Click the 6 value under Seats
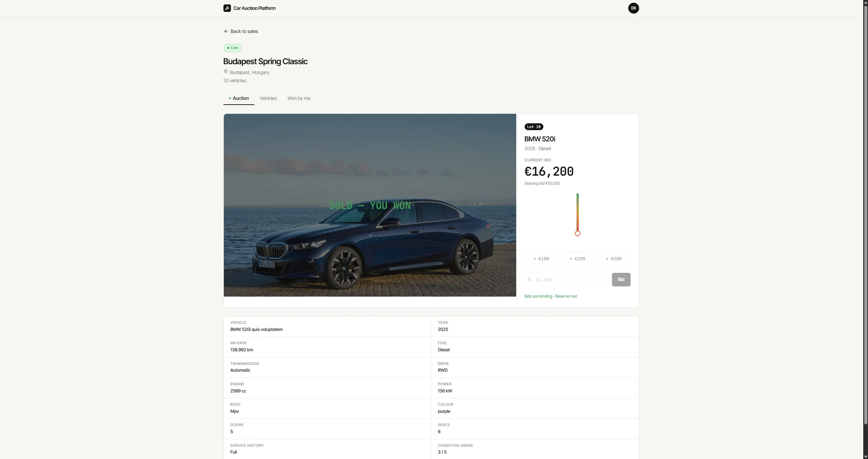This screenshot has width=868, height=459. tap(439, 432)
